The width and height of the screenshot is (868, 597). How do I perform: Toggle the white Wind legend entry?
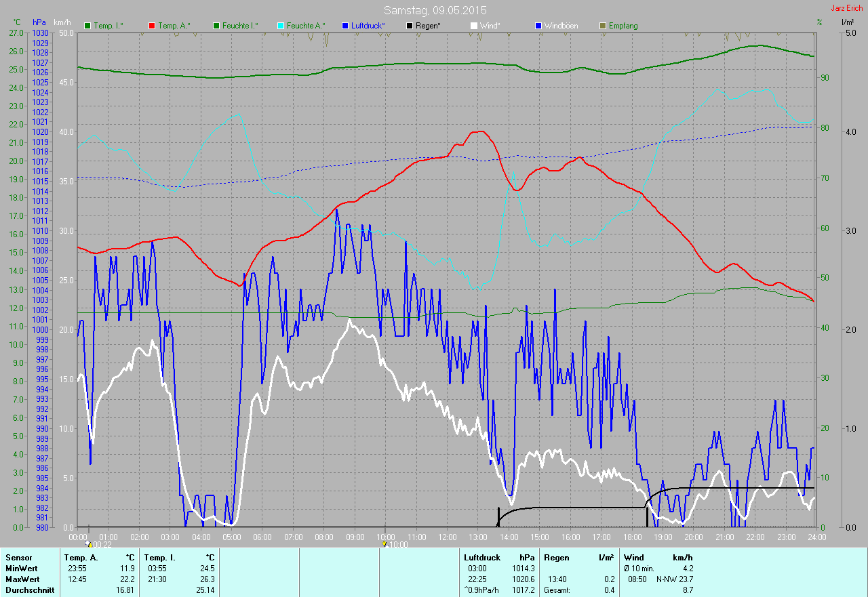click(x=485, y=26)
